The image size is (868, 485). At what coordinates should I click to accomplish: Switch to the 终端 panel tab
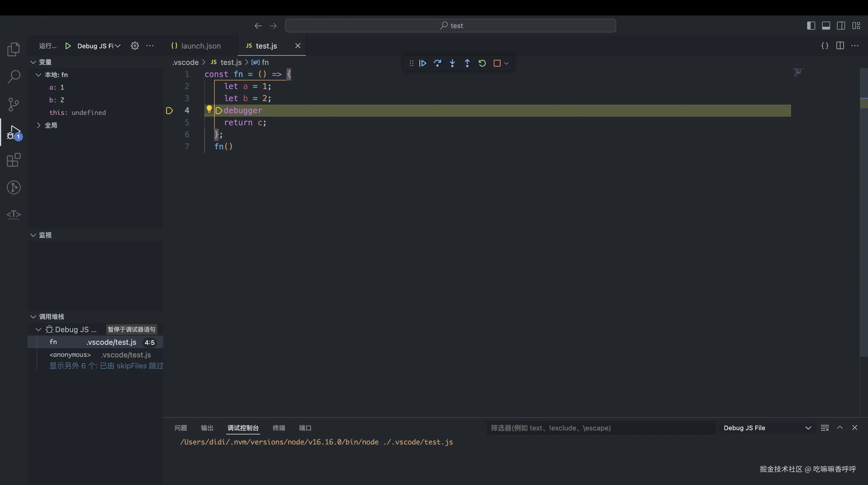(x=279, y=428)
